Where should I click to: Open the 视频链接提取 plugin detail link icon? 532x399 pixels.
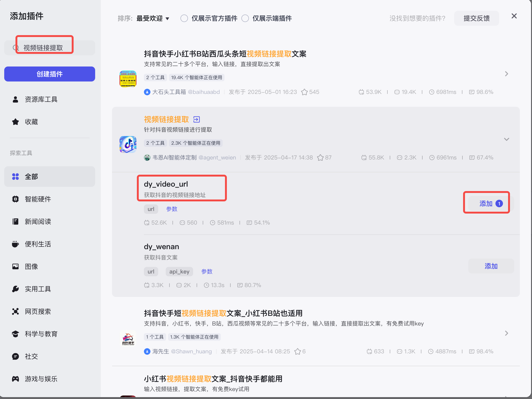pyautogui.click(x=196, y=119)
